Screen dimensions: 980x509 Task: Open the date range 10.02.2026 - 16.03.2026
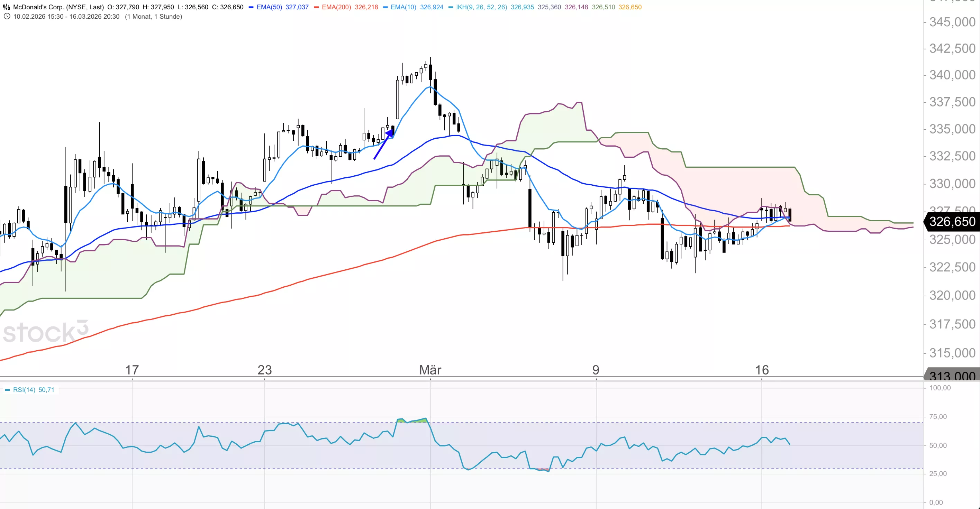point(66,16)
